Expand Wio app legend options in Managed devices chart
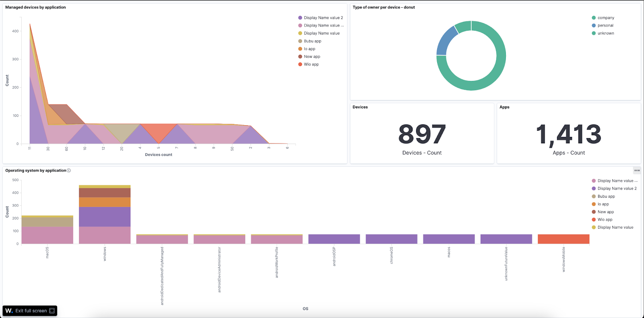The height and width of the screenshot is (318, 644). pos(311,64)
